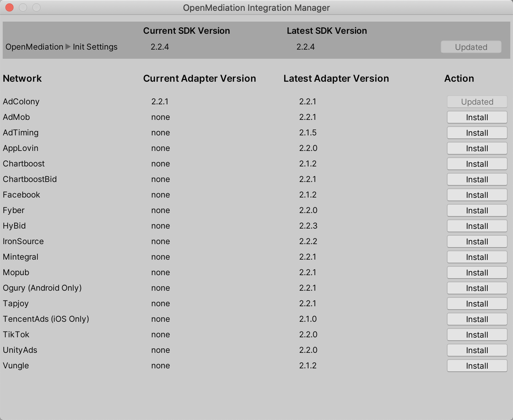
Task: Click the Network column header
Action: [x=22, y=78]
